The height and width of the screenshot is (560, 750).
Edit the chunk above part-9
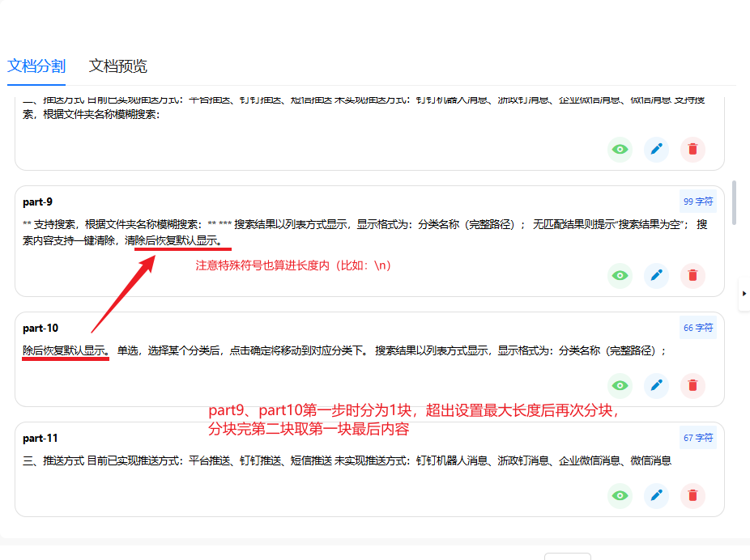tap(656, 150)
